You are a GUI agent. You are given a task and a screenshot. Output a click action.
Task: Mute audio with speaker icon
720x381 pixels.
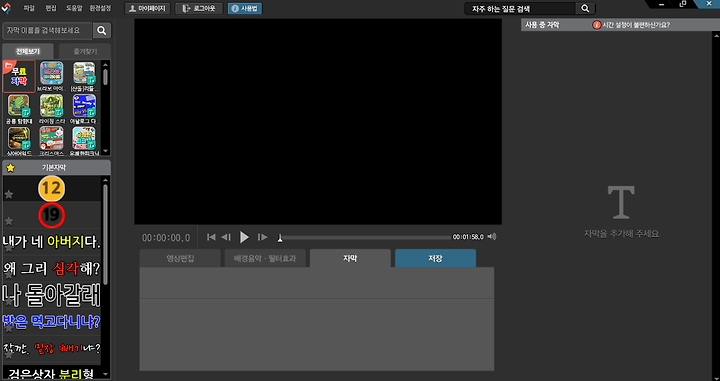click(492, 236)
